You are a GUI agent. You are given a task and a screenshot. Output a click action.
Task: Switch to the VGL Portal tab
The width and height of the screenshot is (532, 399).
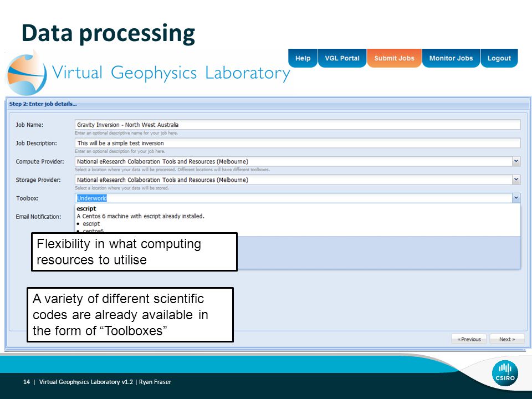[342, 58]
